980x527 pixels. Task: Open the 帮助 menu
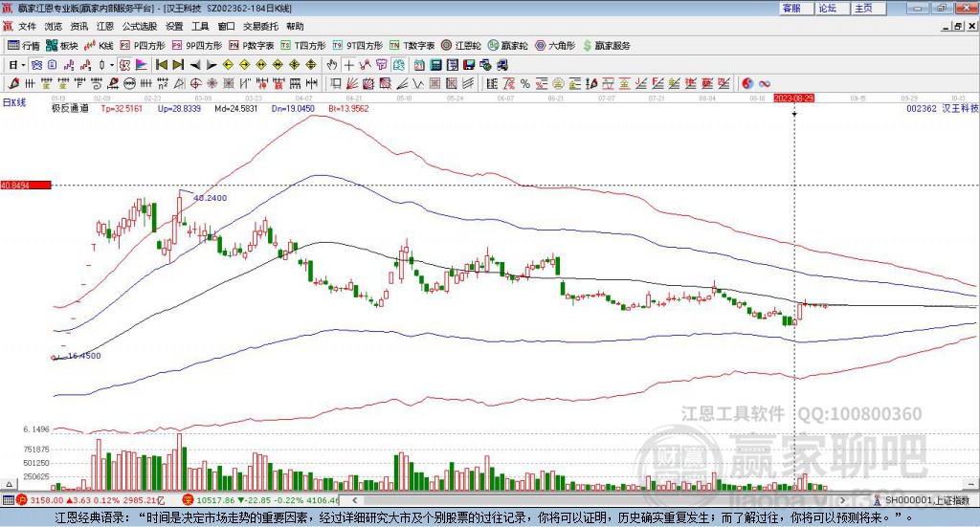[295, 26]
